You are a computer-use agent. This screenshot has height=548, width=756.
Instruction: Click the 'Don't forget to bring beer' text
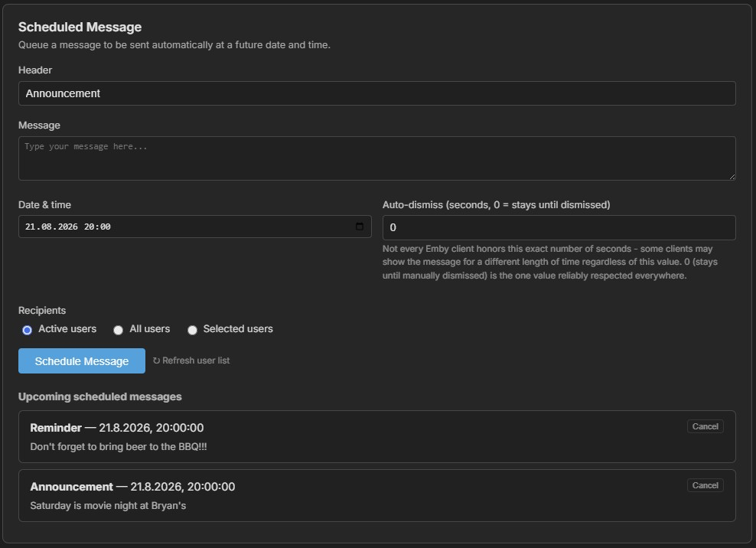click(118, 447)
